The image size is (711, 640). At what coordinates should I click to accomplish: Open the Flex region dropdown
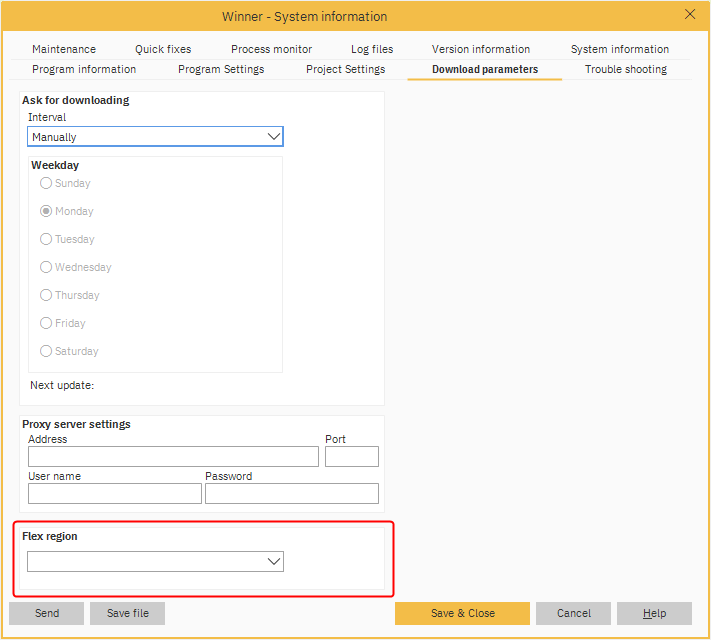point(155,562)
